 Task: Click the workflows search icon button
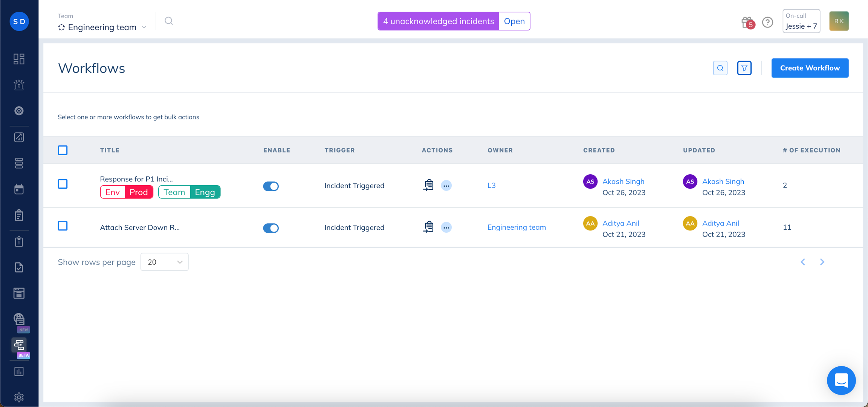[720, 68]
